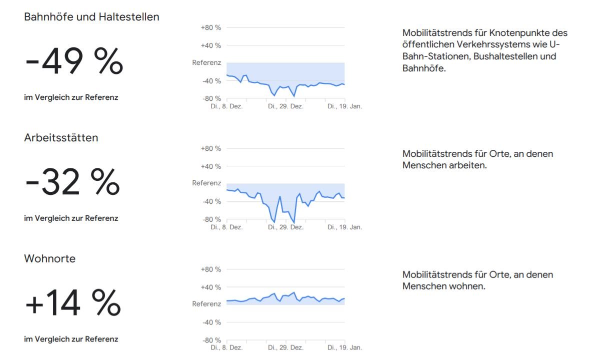Click "im Vergleich zur Referenz" under -32 %
This screenshot has width=598, height=364.
(x=71, y=218)
